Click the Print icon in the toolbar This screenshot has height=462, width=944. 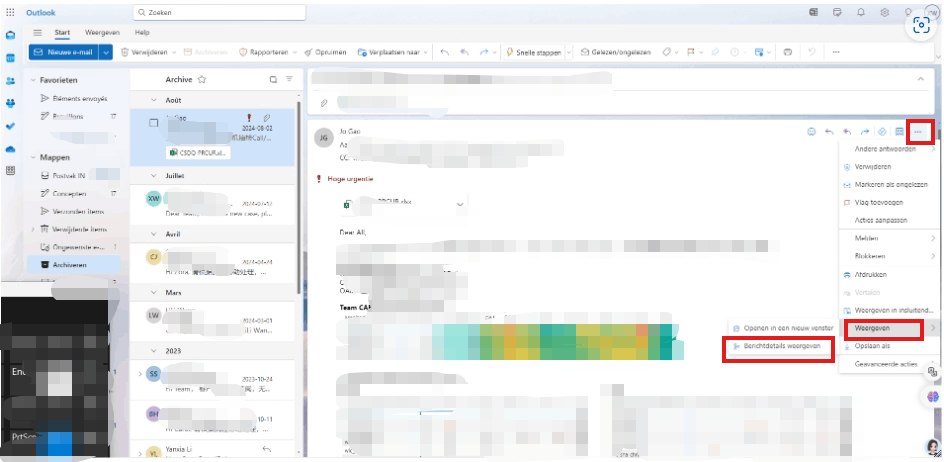pyautogui.click(x=787, y=52)
